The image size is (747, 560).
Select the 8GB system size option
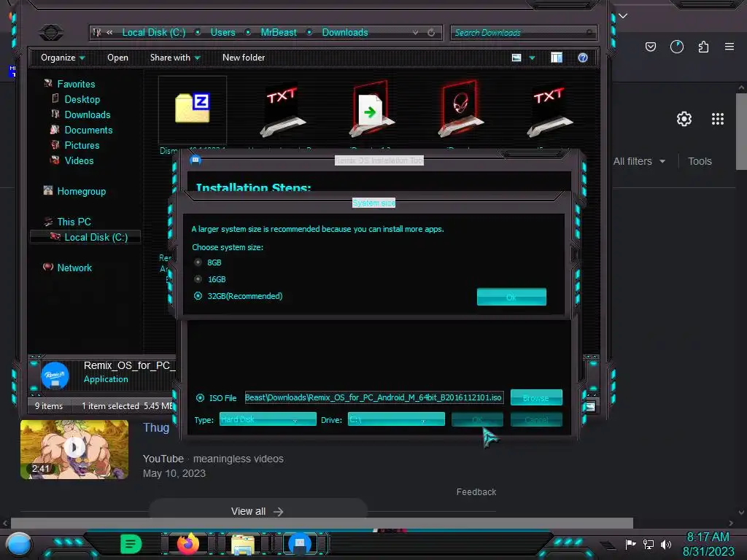[x=198, y=262]
